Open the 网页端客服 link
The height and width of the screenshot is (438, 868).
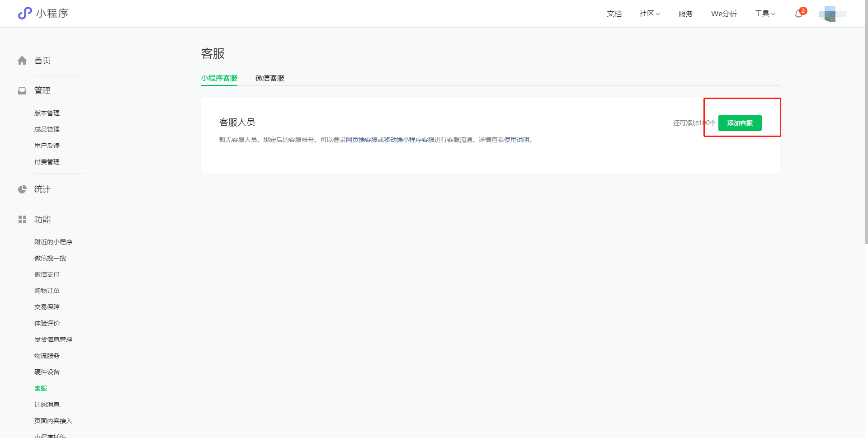pos(361,140)
